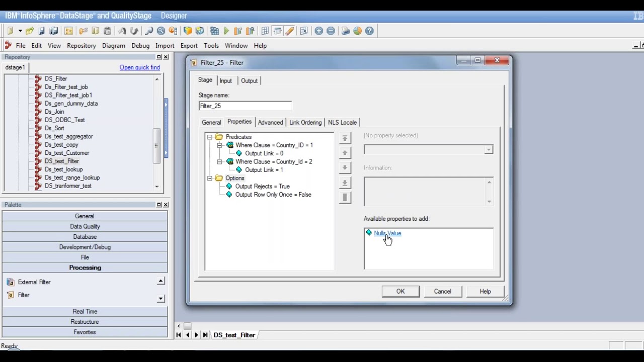Screen dimensions: 644x362
Task: Select Ds_test_aggregator in repository tree
Action: coord(69,137)
